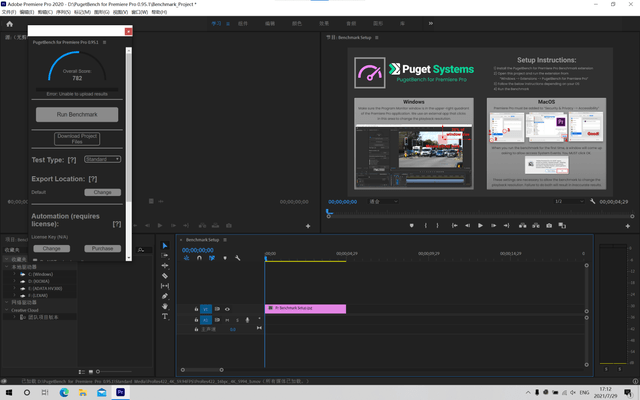Viewport: 640px width, 400px height.
Task: Solo the A1 audio track
Action: [x=237, y=320]
